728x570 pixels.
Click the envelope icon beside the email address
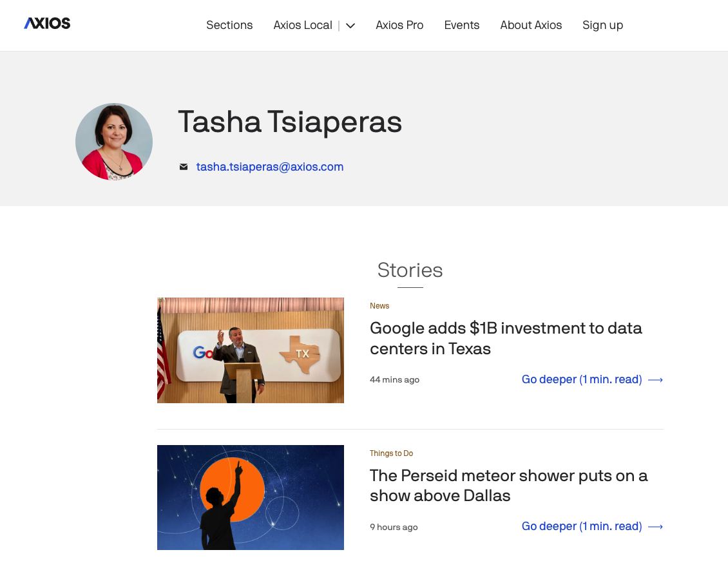pos(184,167)
